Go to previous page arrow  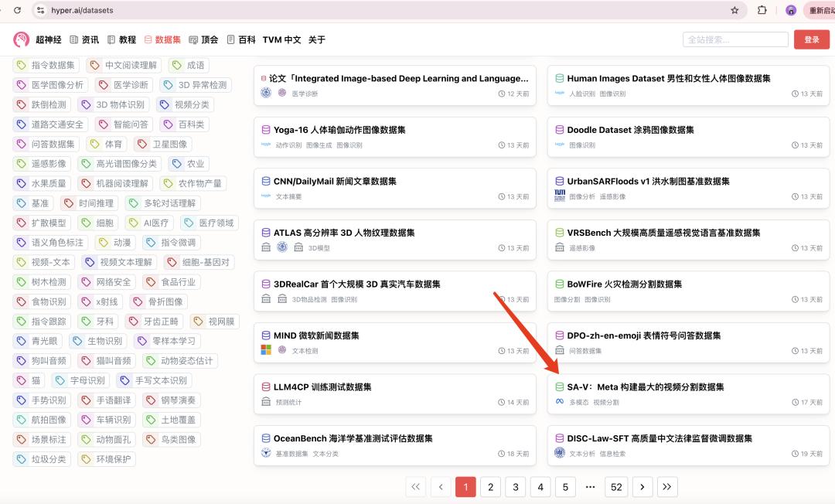(441, 486)
